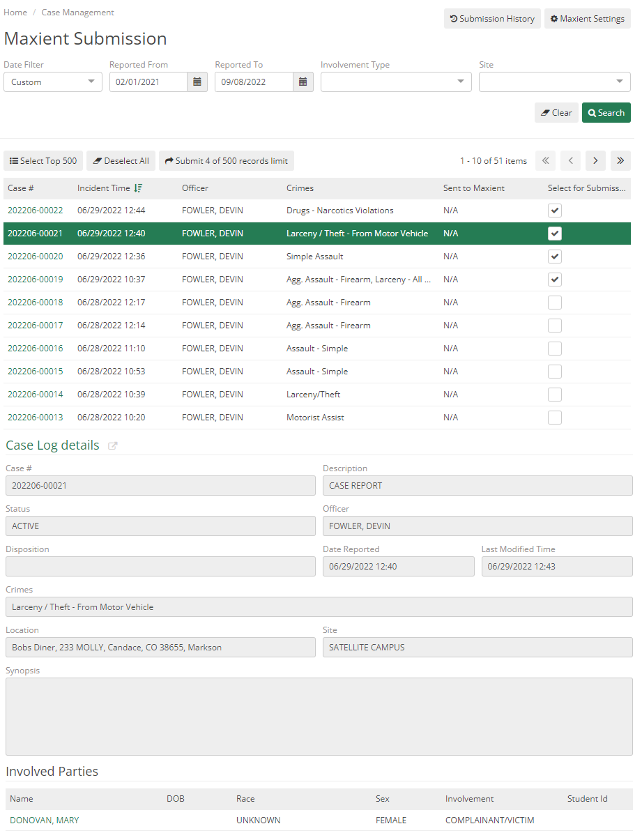Screen dimensions: 642x840
Task: Open the Reported To calendar picker
Action: [x=303, y=82]
